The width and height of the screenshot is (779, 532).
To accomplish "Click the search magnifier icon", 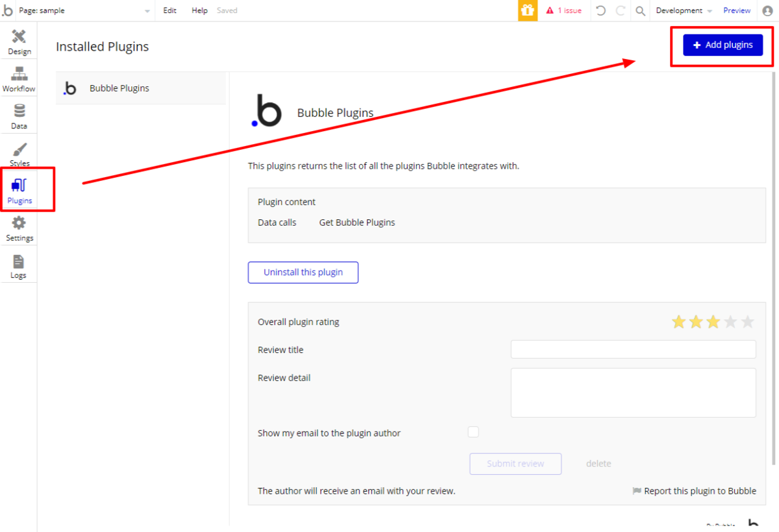I will pos(640,11).
